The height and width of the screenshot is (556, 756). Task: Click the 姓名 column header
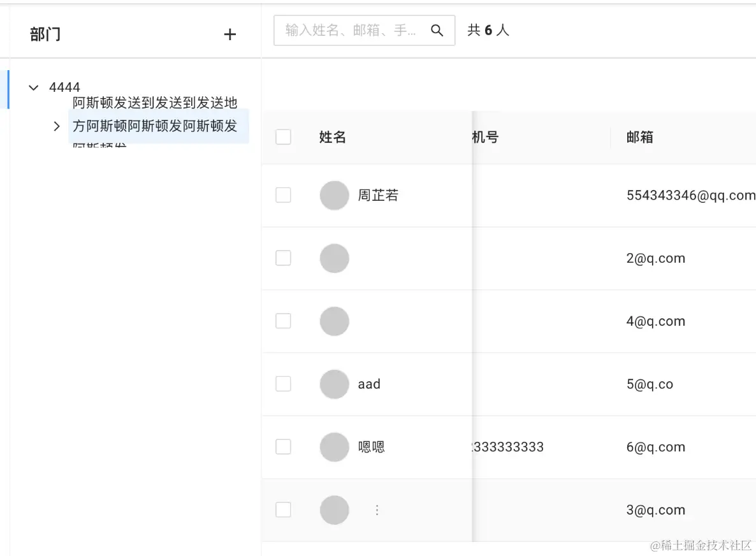pyautogui.click(x=332, y=137)
